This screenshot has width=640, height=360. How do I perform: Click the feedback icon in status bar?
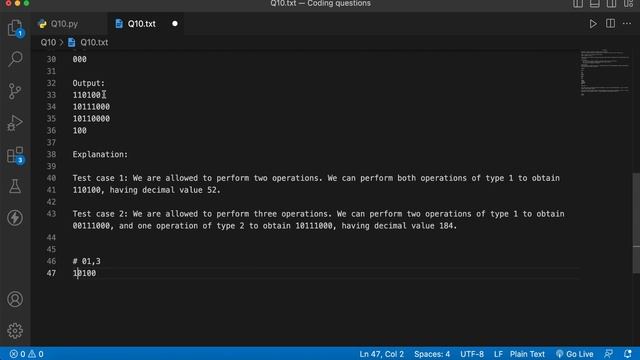click(x=609, y=354)
